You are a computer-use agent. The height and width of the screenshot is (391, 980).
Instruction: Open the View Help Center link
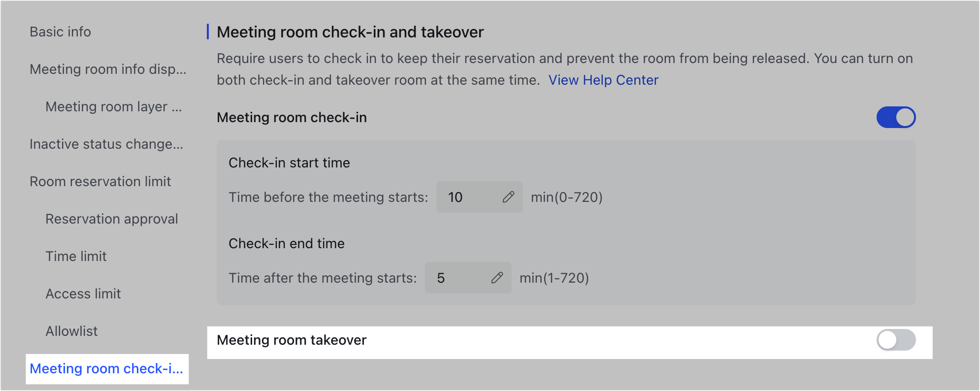click(603, 80)
